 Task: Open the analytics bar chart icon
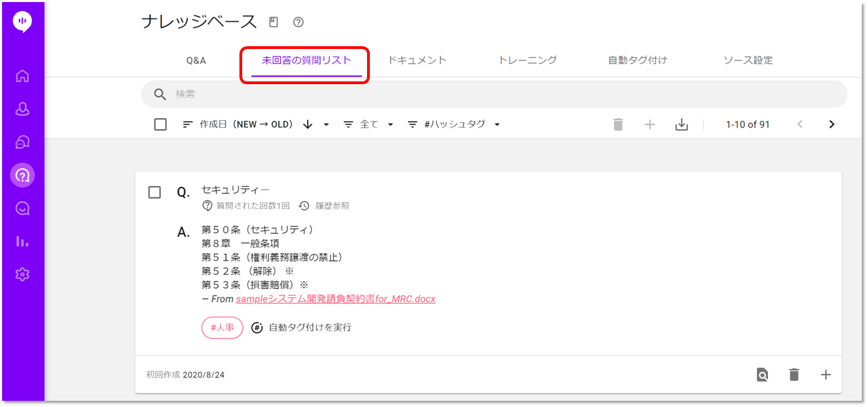click(x=23, y=241)
